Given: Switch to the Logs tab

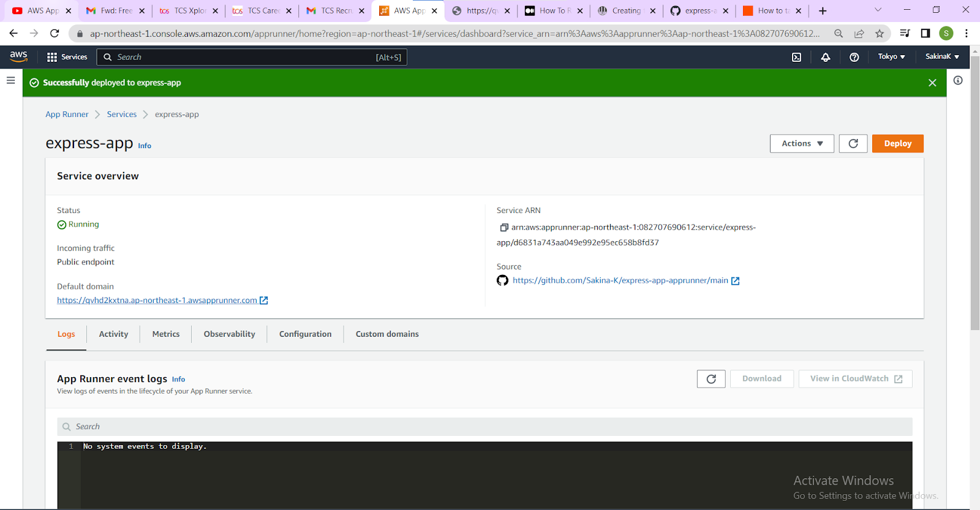Looking at the screenshot, I should point(66,334).
